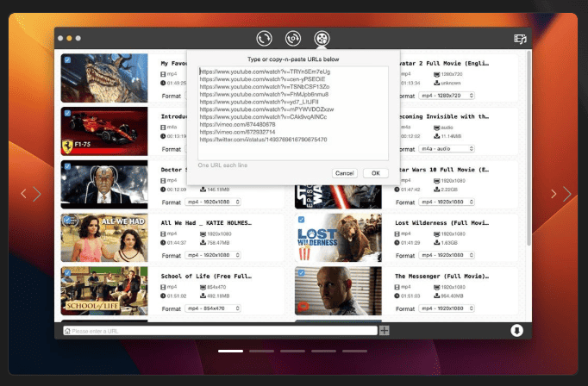Toggle the Doctor Strange video checkbox
Screen dimensions: 588x386
tap(67, 166)
